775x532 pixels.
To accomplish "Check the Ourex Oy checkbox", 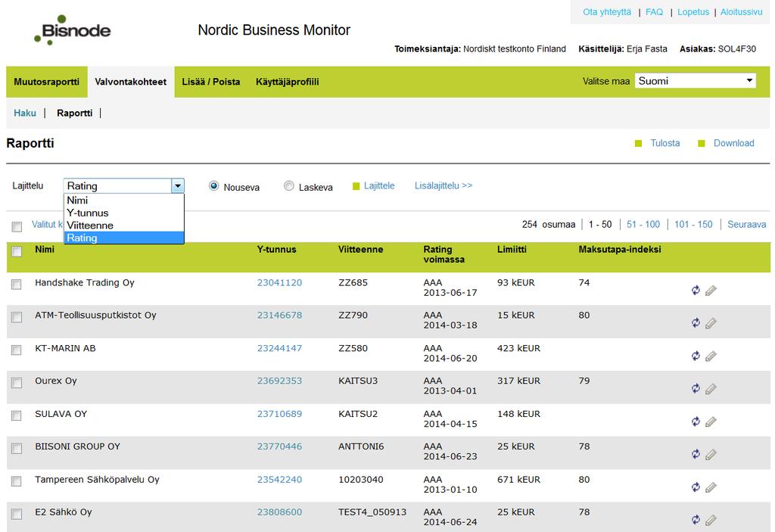I will [x=17, y=383].
